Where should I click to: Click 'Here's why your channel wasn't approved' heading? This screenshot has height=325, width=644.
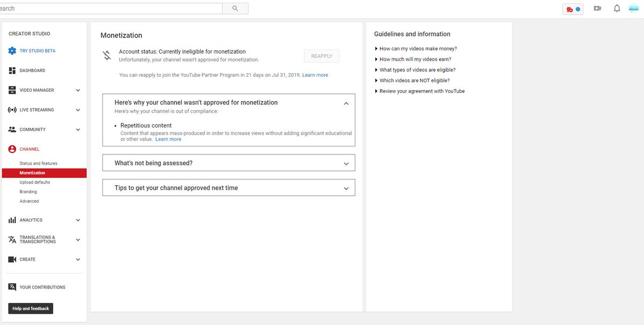[x=196, y=102]
